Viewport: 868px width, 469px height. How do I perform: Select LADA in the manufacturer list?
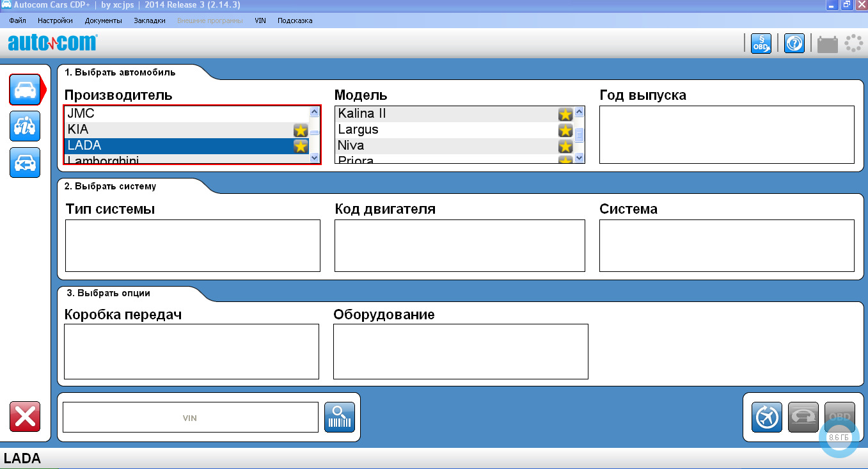pyautogui.click(x=187, y=145)
